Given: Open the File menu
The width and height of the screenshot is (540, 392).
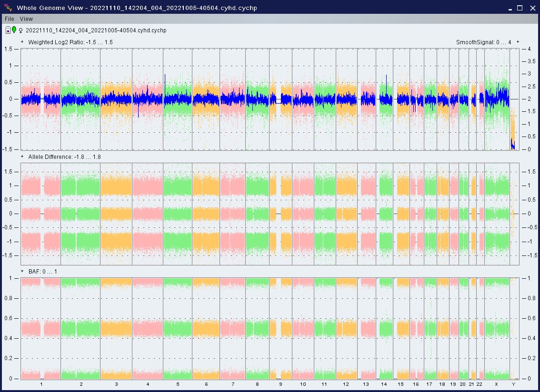Looking at the screenshot, I should pos(10,19).
